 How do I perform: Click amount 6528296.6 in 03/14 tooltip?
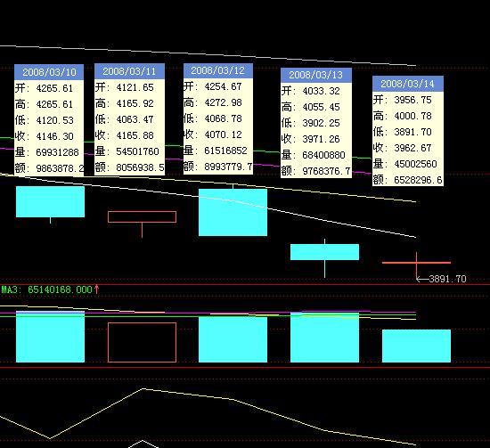click(x=418, y=180)
